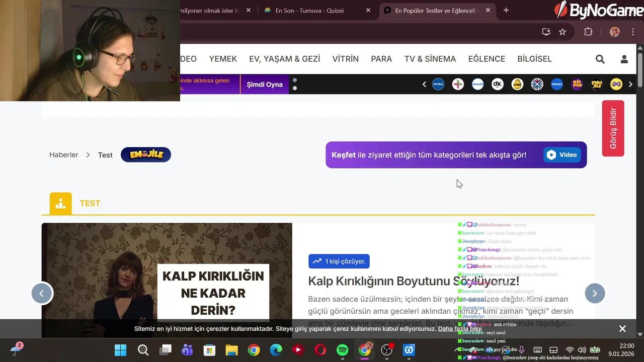The height and width of the screenshot is (362, 644).
Task: Launch Opera browser from the taskbar
Action: click(x=320, y=350)
